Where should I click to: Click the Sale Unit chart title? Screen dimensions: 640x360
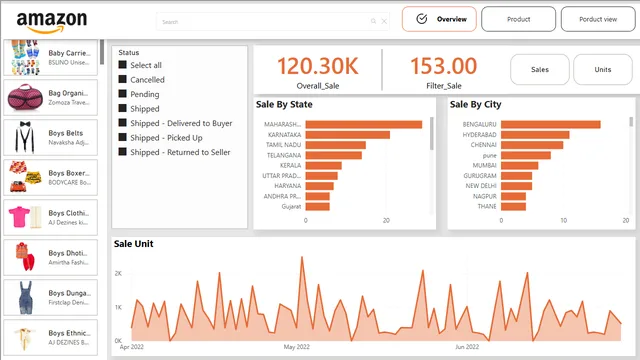133,244
